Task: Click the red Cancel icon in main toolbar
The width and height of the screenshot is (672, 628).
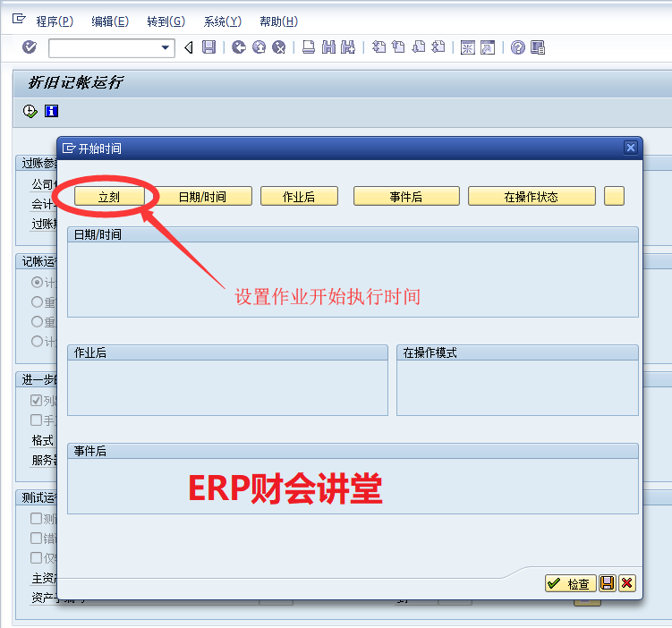Action: click(x=279, y=47)
